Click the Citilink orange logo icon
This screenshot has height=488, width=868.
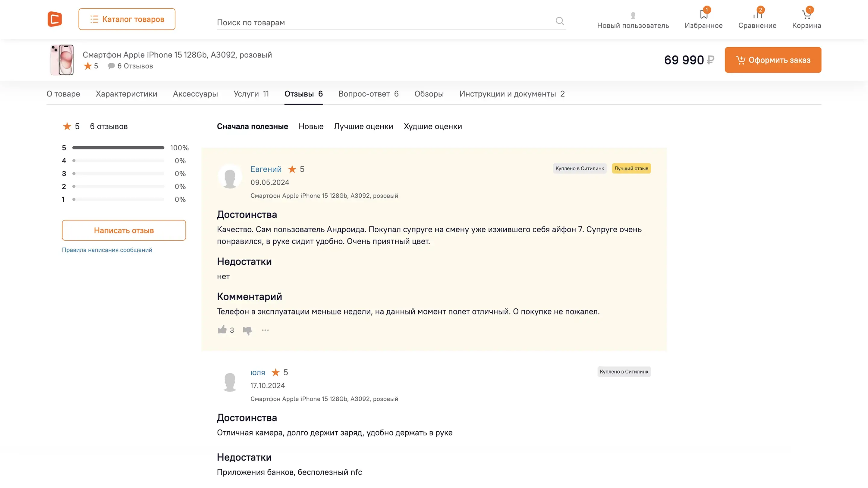coord(55,19)
